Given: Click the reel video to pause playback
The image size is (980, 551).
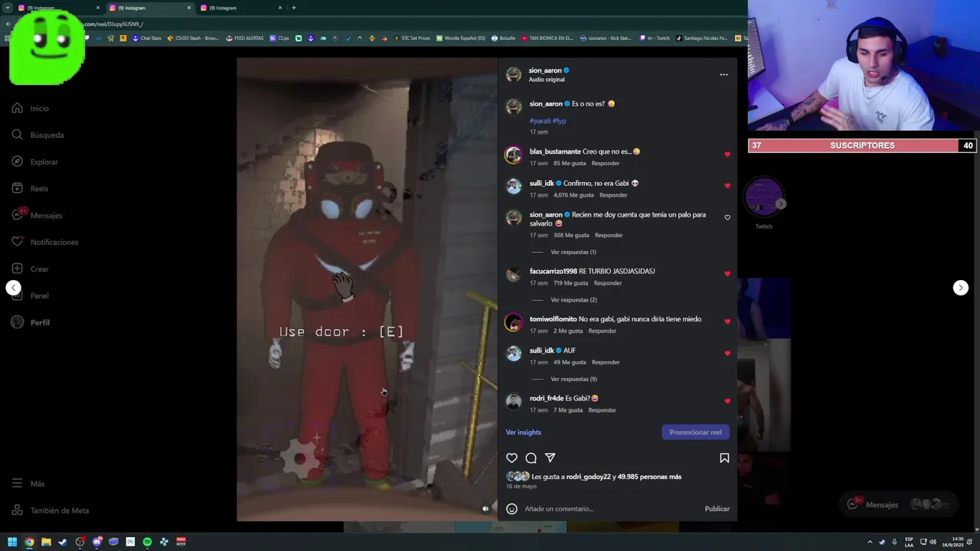Looking at the screenshot, I should tap(367, 289).
